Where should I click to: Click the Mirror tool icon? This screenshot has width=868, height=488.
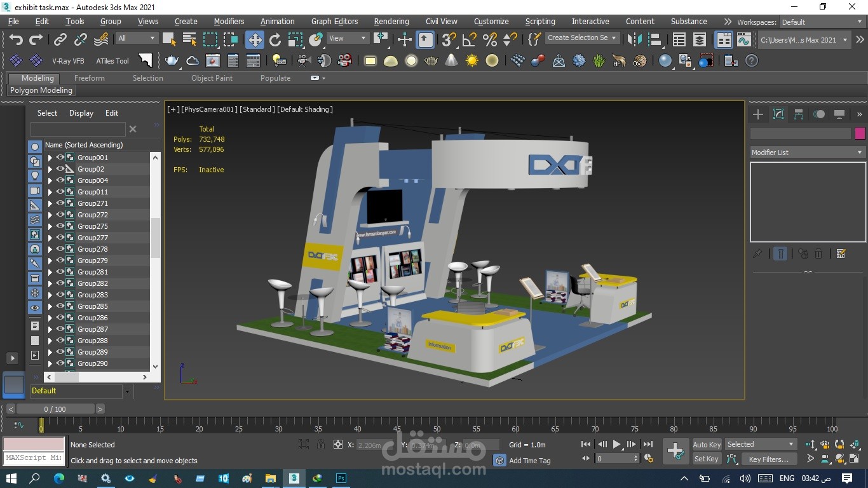(x=634, y=39)
